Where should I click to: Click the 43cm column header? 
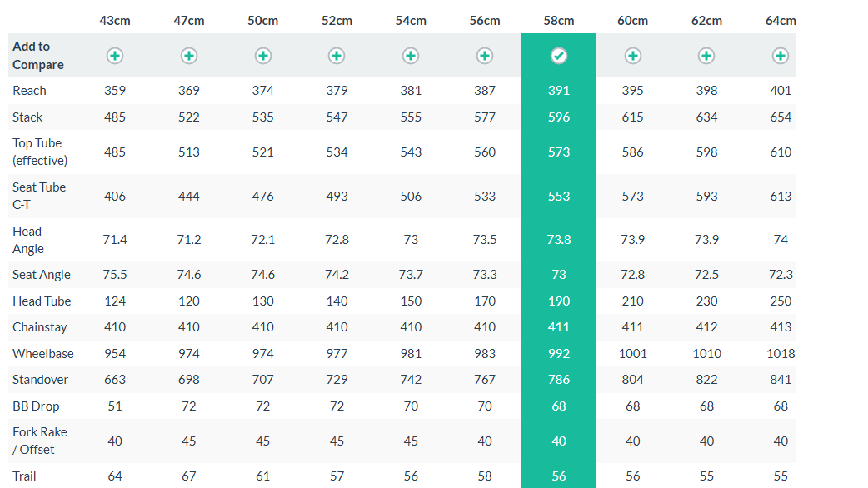tap(115, 20)
